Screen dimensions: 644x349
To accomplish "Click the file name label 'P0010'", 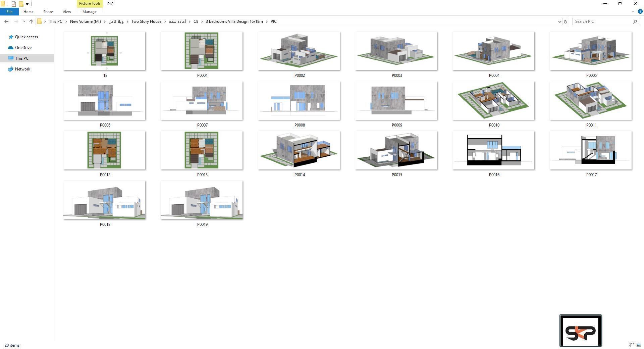I will coord(494,125).
